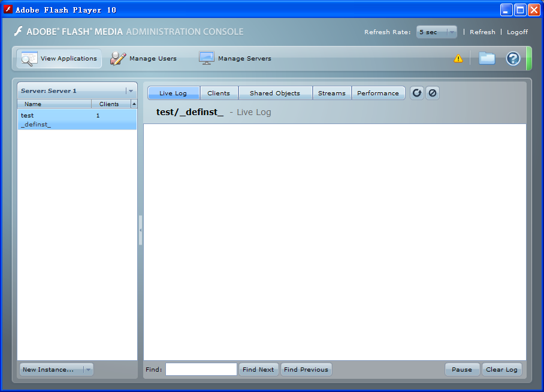Click the scroll-up arrow in applications list

134,104
